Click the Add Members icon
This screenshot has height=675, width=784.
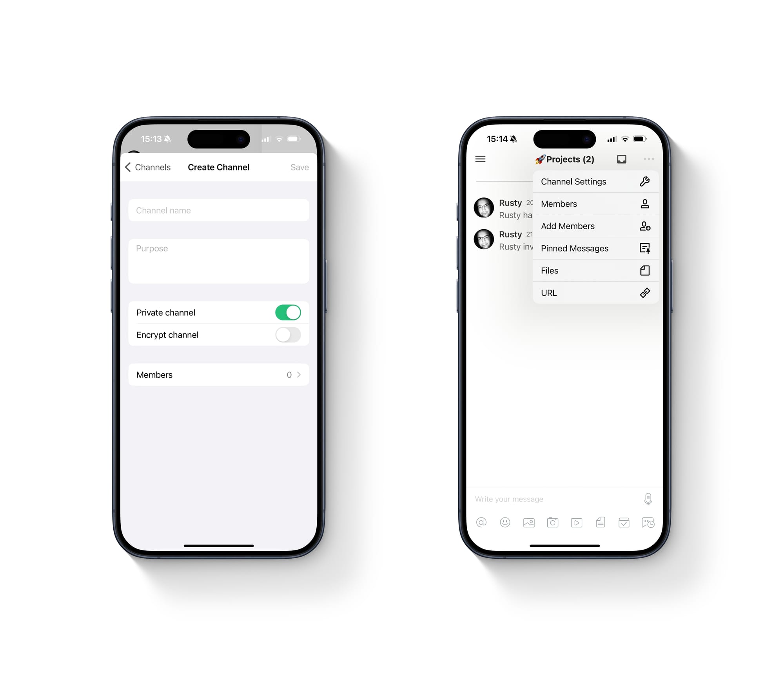coord(643,226)
